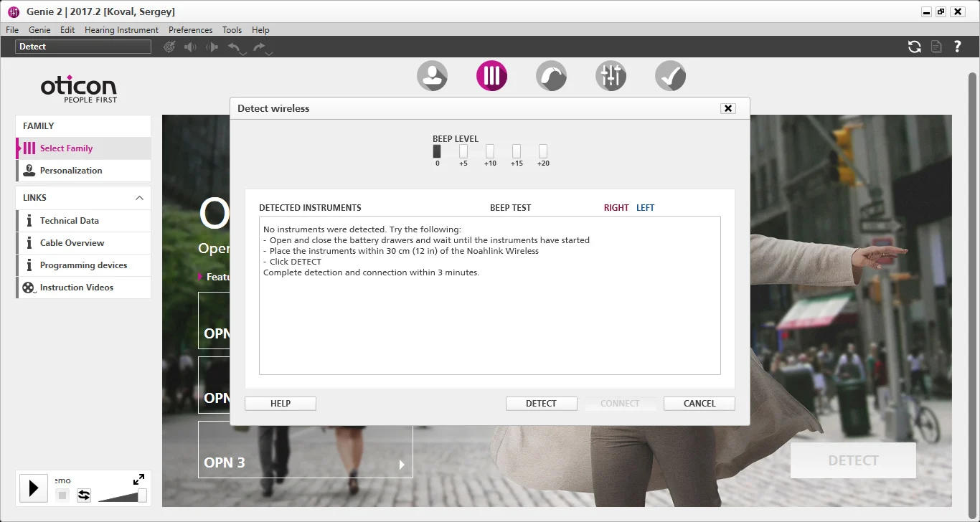Viewport: 980px width, 522px height.
Task: Open the Tools menu
Action: coord(232,30)
